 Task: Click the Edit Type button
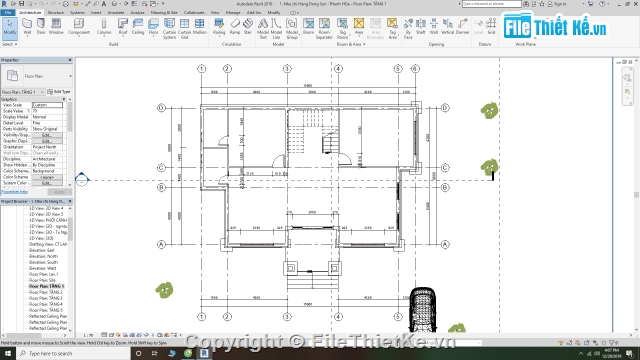point(59,92)
